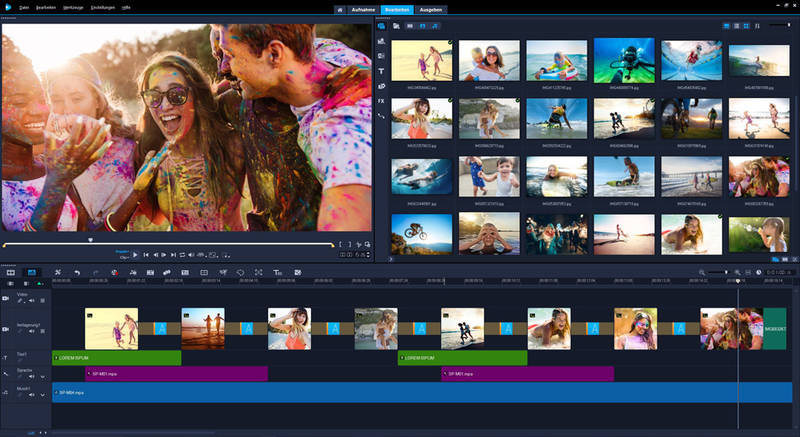Open the Bearbeiten menu
This screenshot has height=437, width=800.
(x=46, y=8)
